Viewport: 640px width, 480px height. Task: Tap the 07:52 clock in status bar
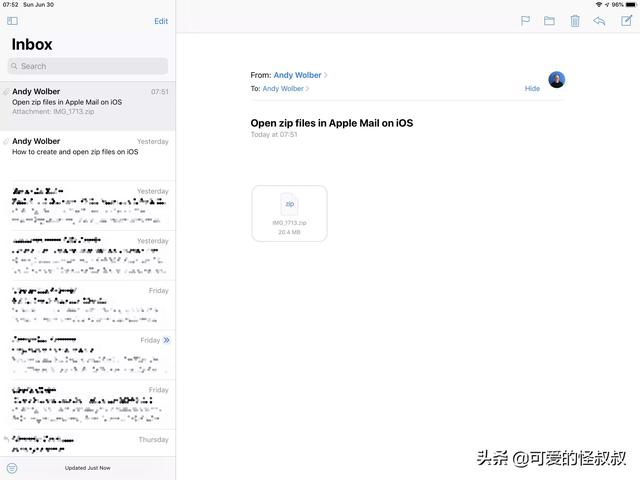pos(10,4)
